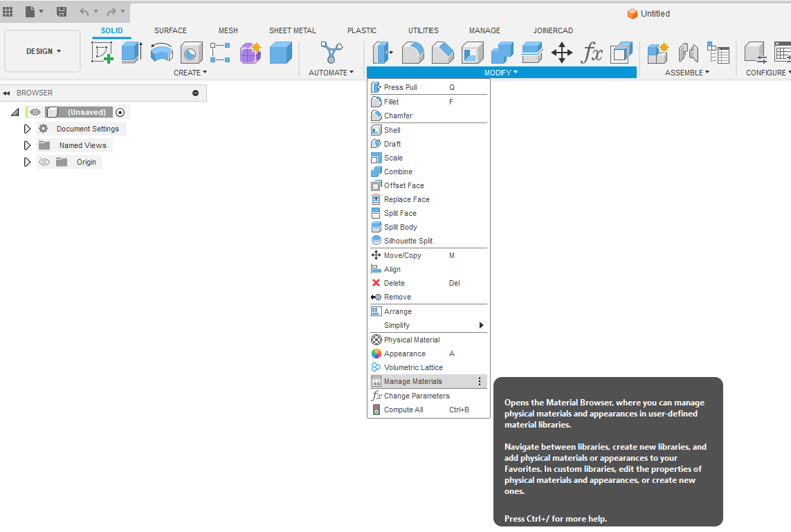Choose Appearance menu entry
This screenshot has height=532, width=791.
pyautogui.click(x=429, y=354)
